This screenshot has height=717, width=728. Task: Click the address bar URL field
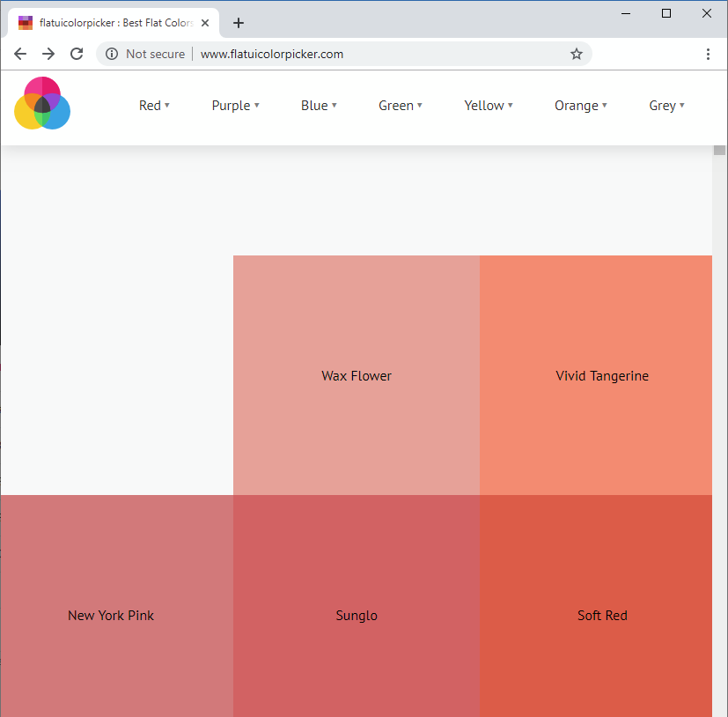pos(380,54)
